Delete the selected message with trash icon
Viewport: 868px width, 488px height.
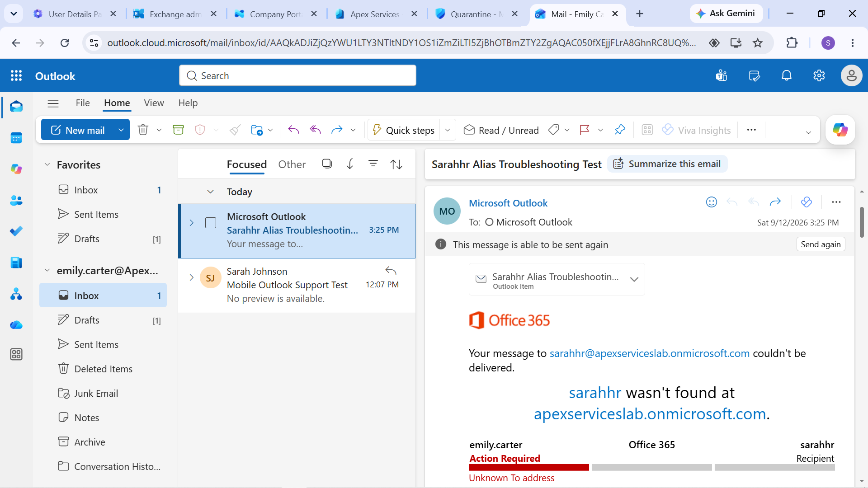[143, 130]
